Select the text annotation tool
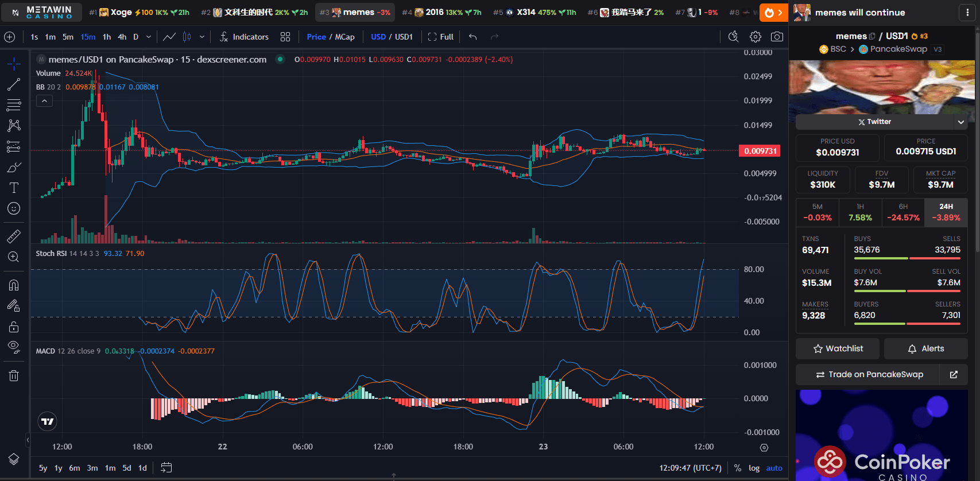 click(14, 188)
